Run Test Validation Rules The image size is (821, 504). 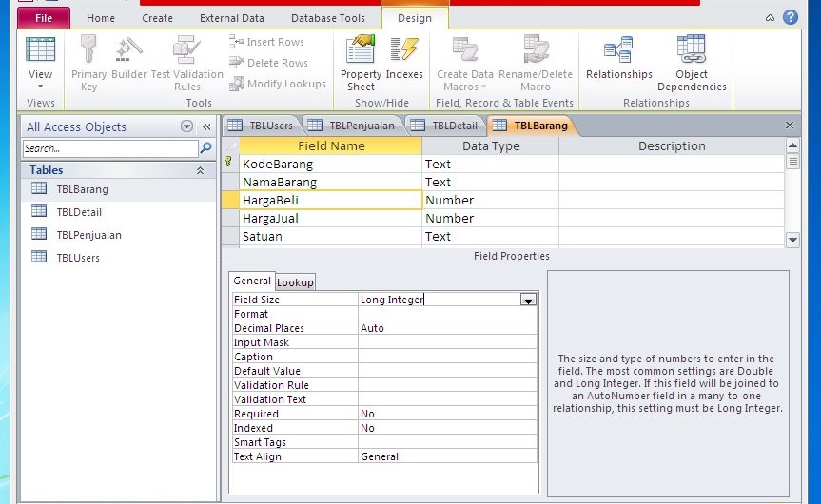[x=186, y=63]
